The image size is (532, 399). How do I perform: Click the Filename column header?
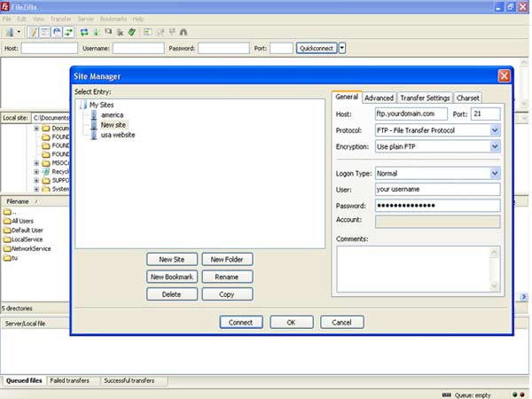click(x=35, y=201)
